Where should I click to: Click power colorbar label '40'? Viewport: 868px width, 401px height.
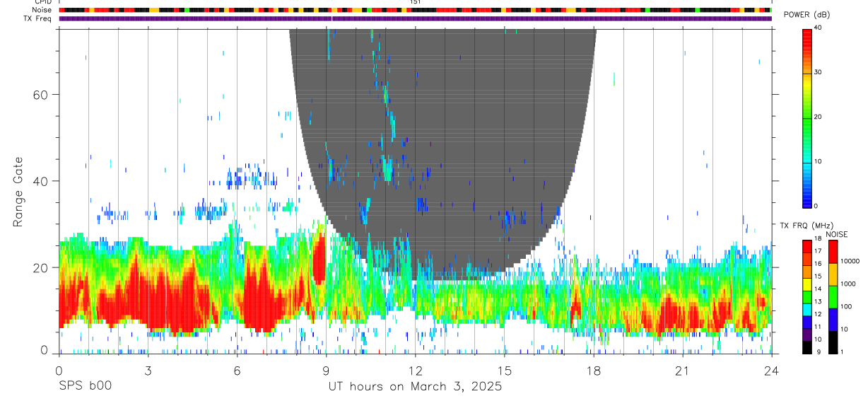pos(817,28)
